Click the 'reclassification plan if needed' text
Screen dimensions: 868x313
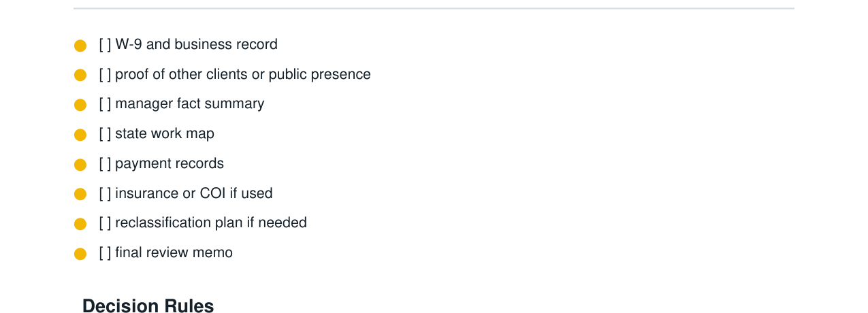(x=211, y=223)
